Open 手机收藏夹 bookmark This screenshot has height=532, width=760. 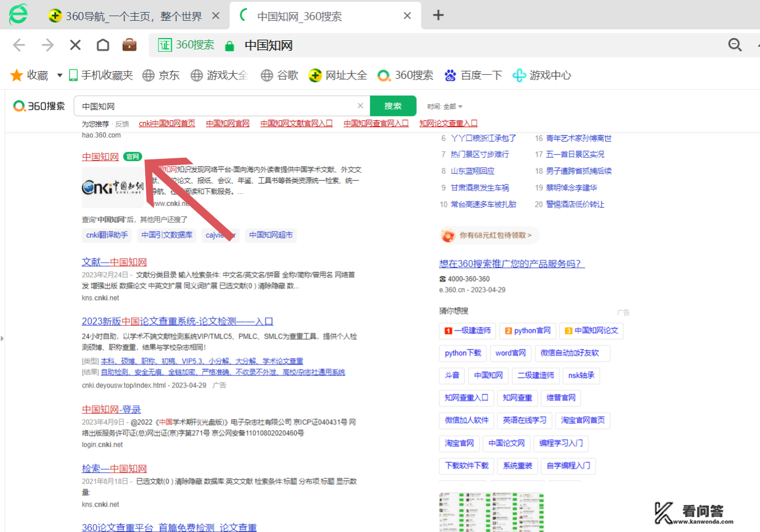(101, 75)
